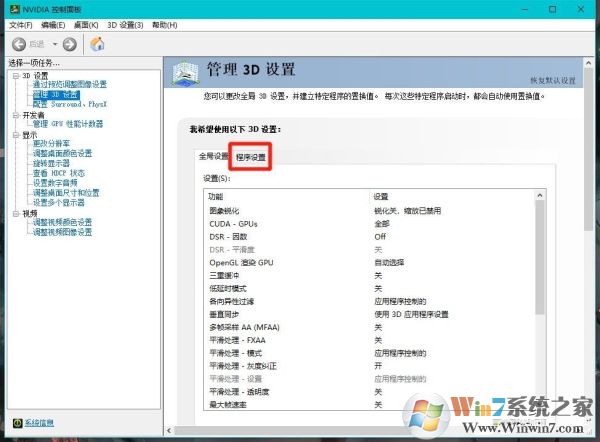Image resolution: width=600 pixels, height=442 pixels.
Task: Select 更改分辨率 in the task tree
Action: click(51, 144)
